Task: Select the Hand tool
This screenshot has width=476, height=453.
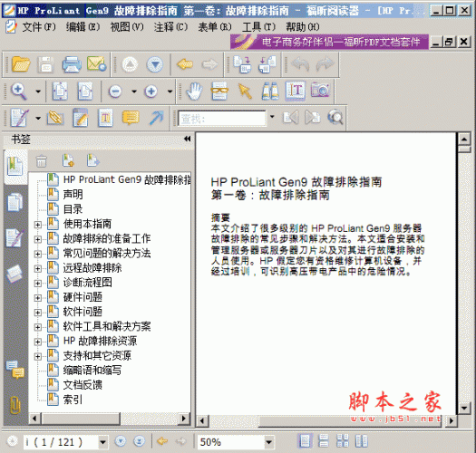Action: click(x=194, y=91)
